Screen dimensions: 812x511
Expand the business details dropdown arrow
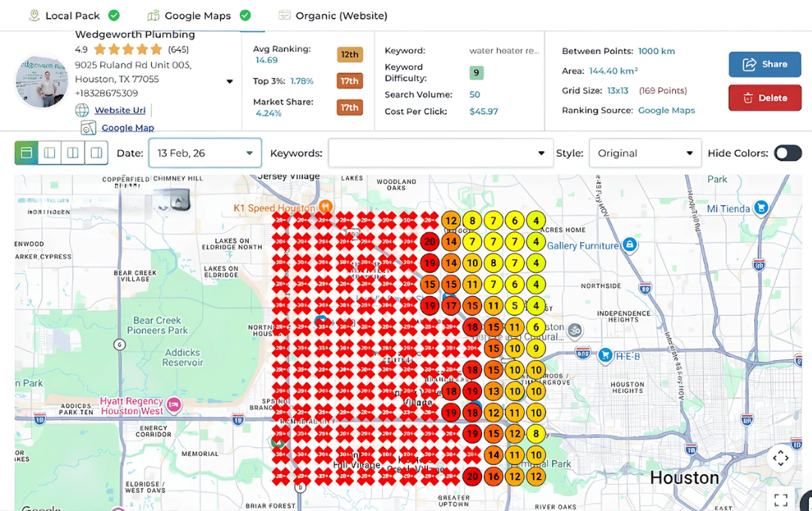229,81
